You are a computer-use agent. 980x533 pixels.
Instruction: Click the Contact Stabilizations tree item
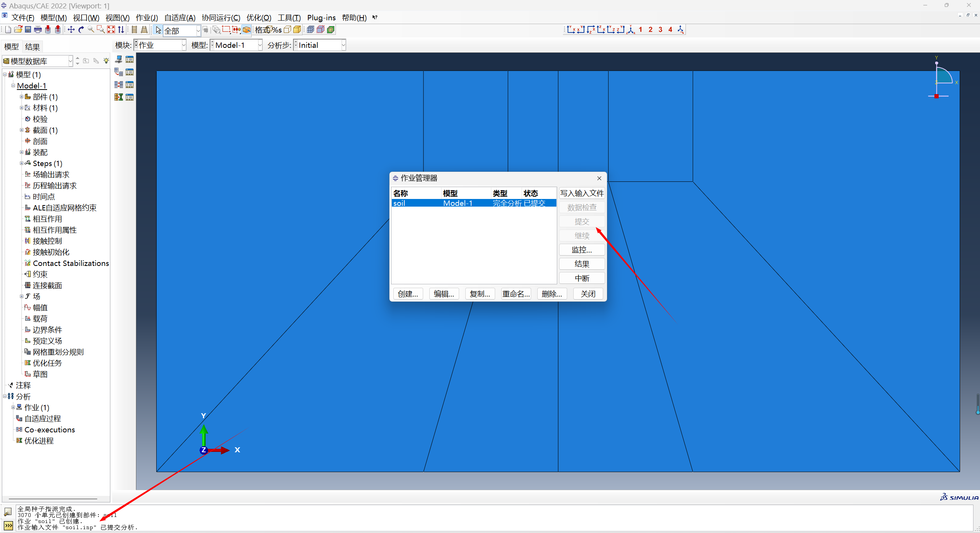click(x=71, y=263)
